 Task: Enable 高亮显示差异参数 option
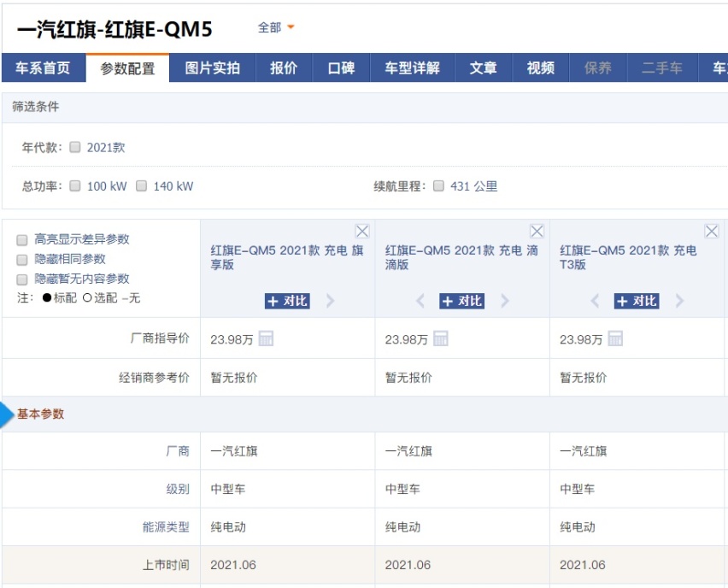tap(22, 239)
